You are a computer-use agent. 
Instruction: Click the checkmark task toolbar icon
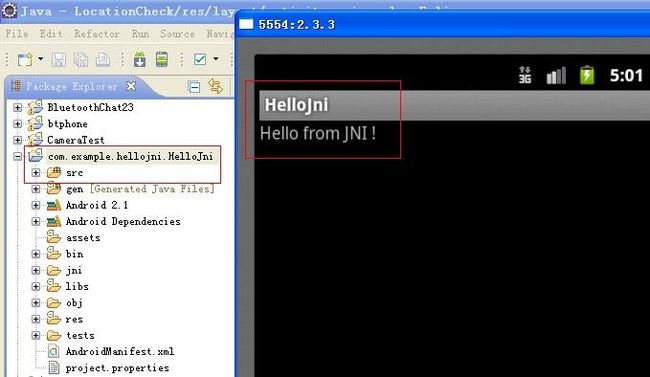coord(200,59)
